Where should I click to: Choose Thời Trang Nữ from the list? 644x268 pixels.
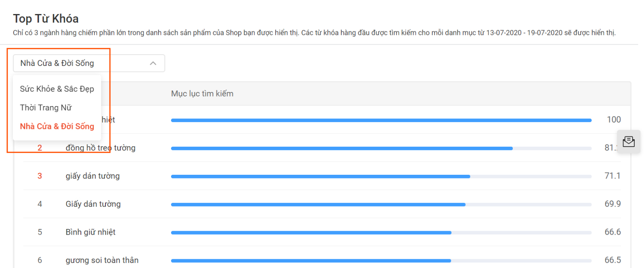coord(46,108)
